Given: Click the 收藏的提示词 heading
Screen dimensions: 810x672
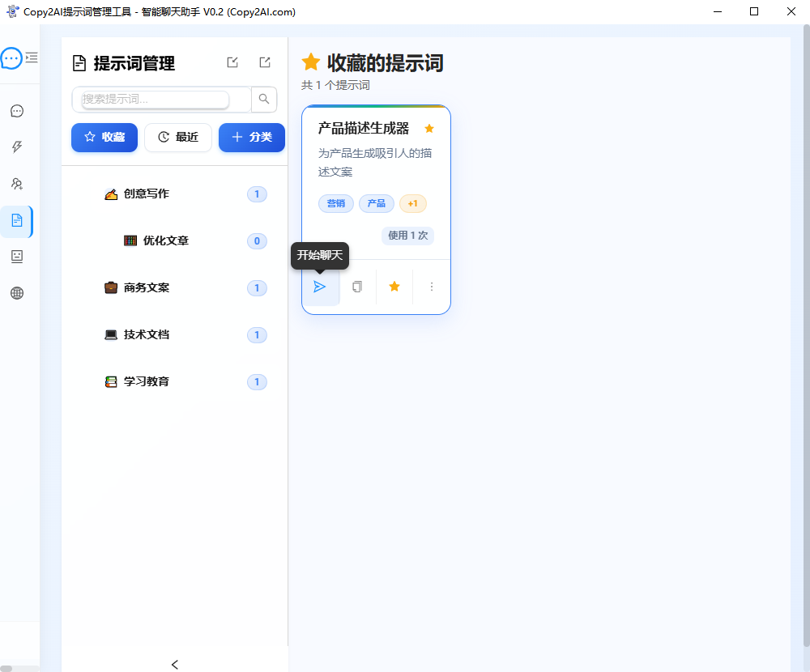Looking at the screenshot, I should [x=385, y=63].
